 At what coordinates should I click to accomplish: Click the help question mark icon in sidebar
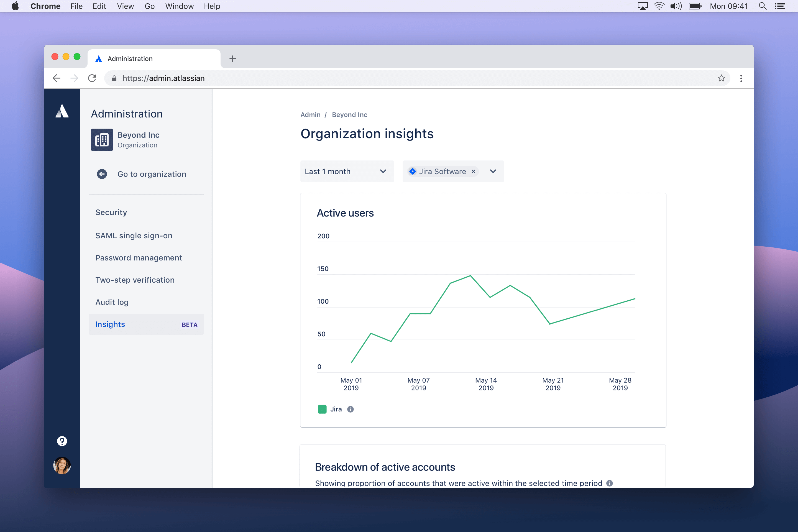[x=61, y=441]
